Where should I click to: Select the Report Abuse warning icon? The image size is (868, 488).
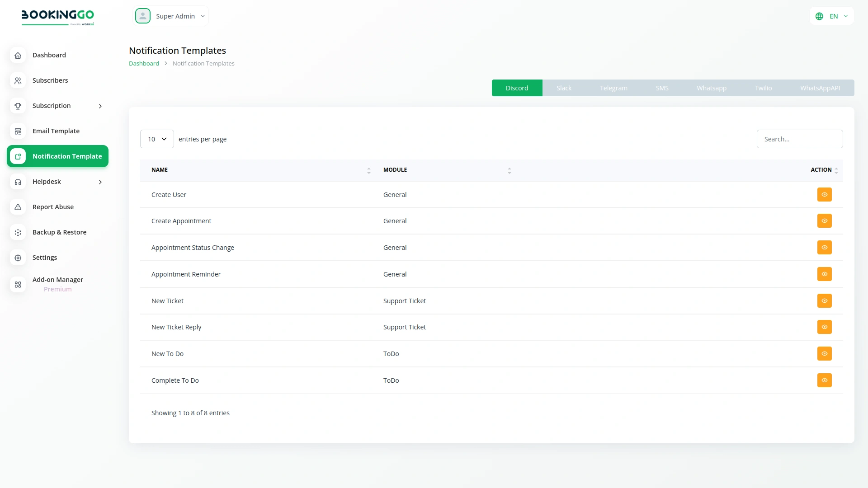[x=18, y=207]
